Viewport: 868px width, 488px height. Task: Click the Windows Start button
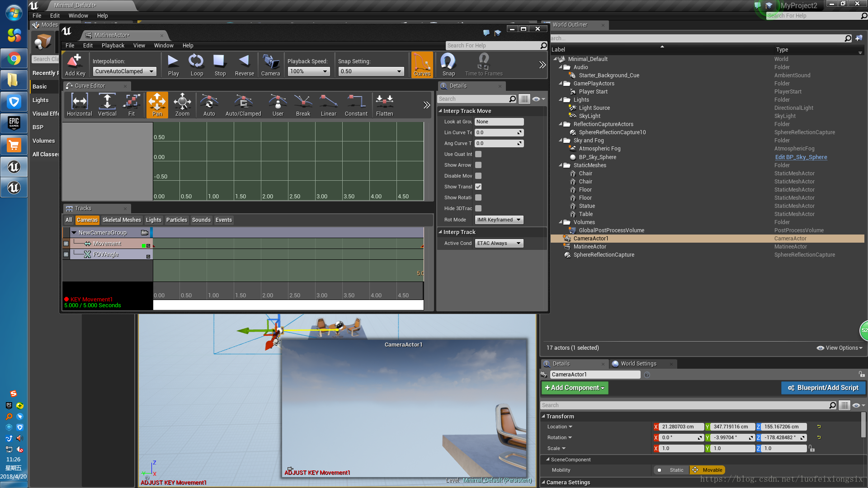point(14,12)
